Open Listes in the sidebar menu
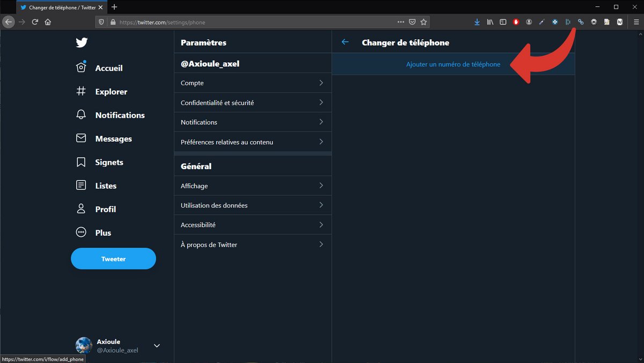The width and height of the screenshot is (644, 363). 106,186
